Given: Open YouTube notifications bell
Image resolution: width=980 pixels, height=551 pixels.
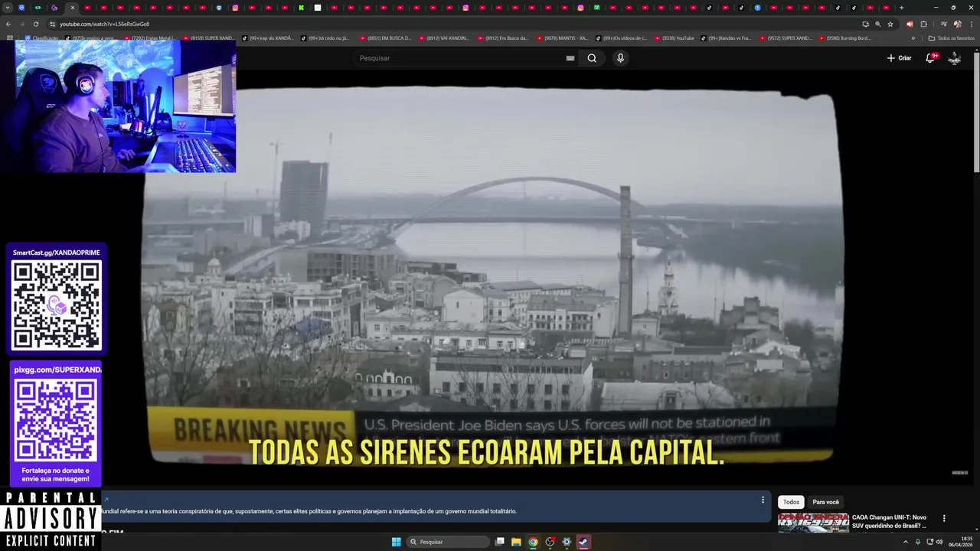Looking at the screenshot, I should click(x=930, y=58).
